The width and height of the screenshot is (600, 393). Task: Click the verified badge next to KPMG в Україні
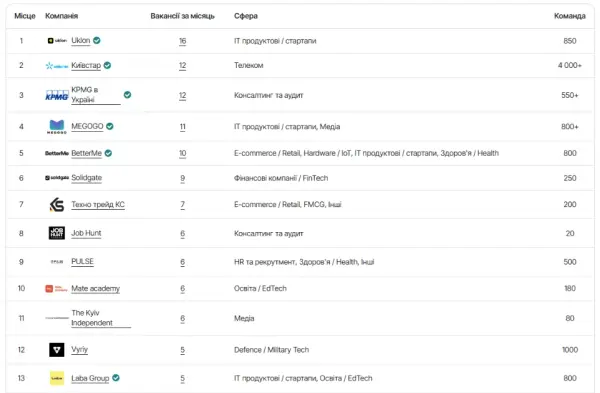click(x=127, y=95)
